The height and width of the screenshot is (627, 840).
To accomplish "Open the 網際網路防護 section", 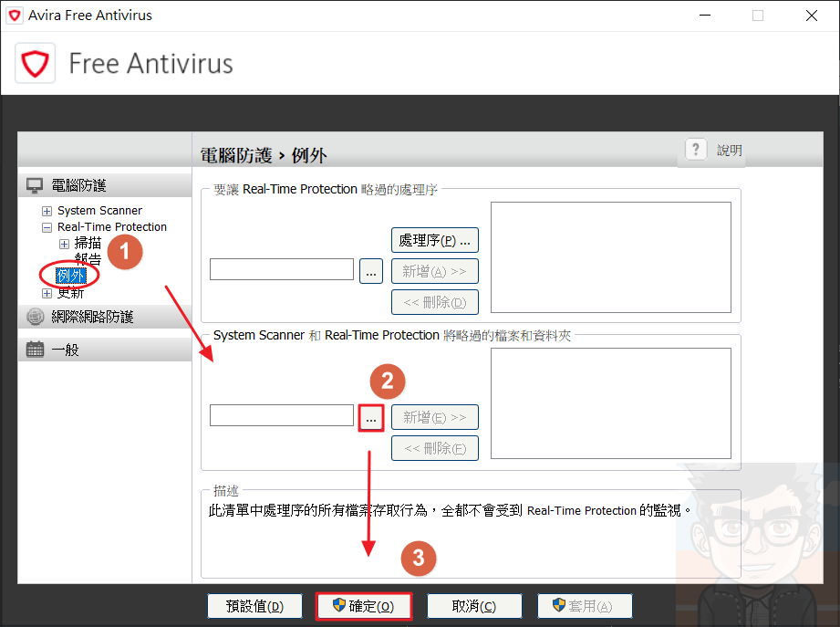I will coord(105,317).
